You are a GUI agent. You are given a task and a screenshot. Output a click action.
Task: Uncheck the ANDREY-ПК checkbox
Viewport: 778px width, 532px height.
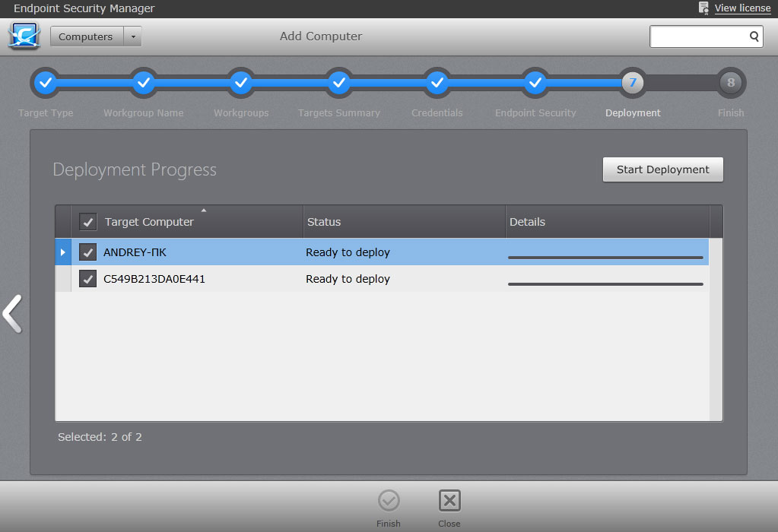[87, 252]
